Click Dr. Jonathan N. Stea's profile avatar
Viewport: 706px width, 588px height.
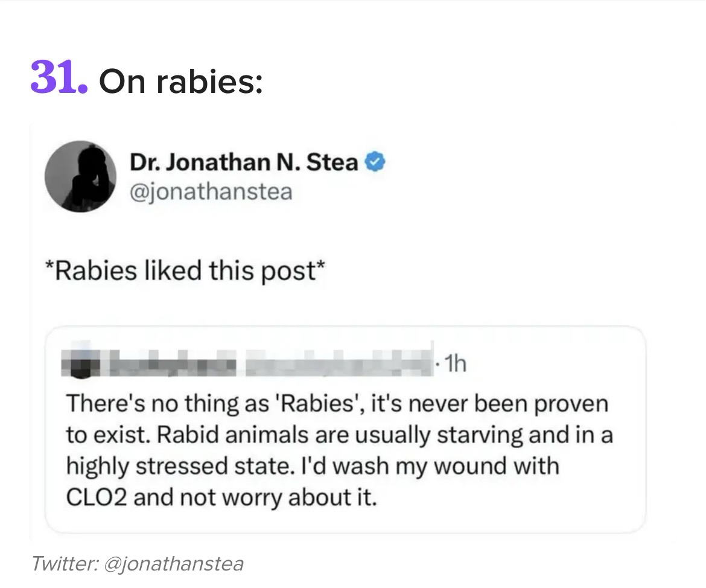click(x=81, y=176)
